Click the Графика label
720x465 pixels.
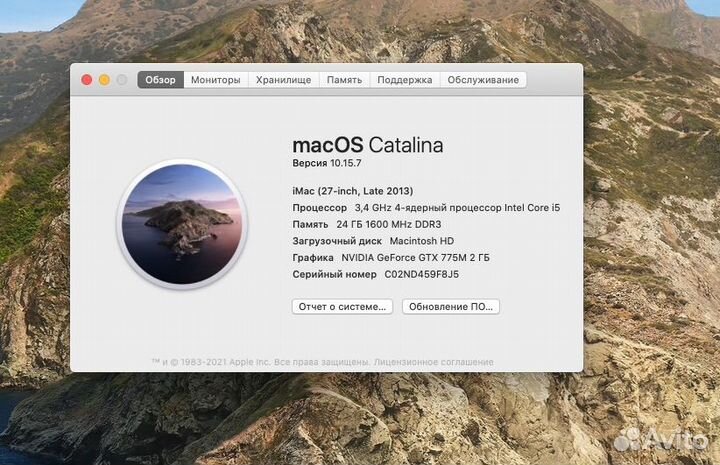click(x=313, y=258)
